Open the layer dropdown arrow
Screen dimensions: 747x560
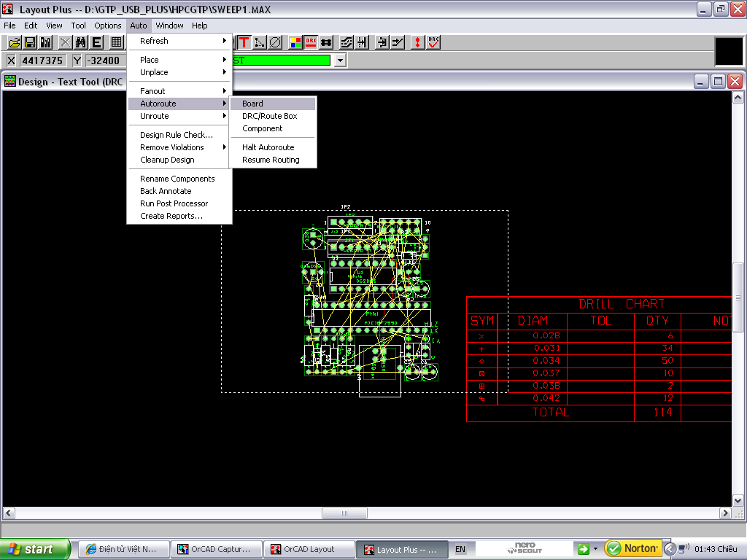click(339, 61)
